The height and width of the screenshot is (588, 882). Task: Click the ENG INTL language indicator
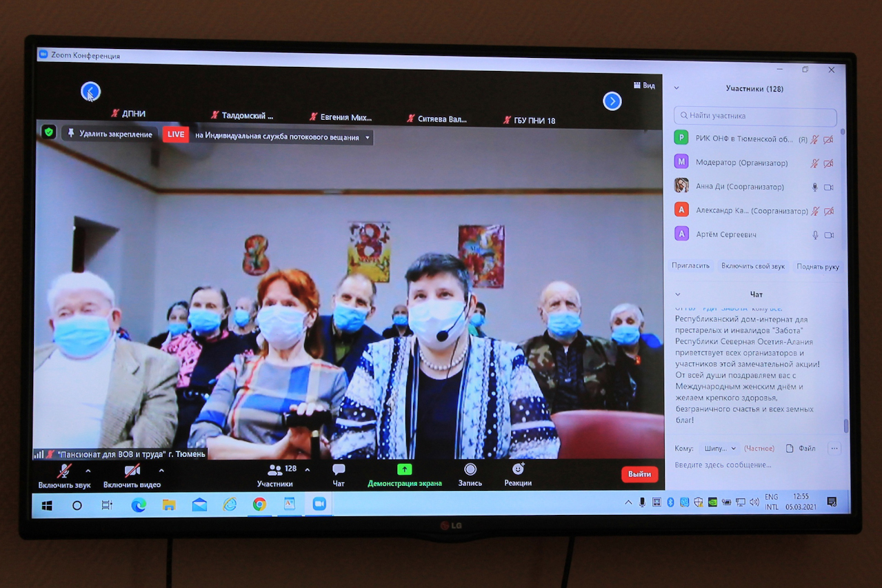pos(772,502)
